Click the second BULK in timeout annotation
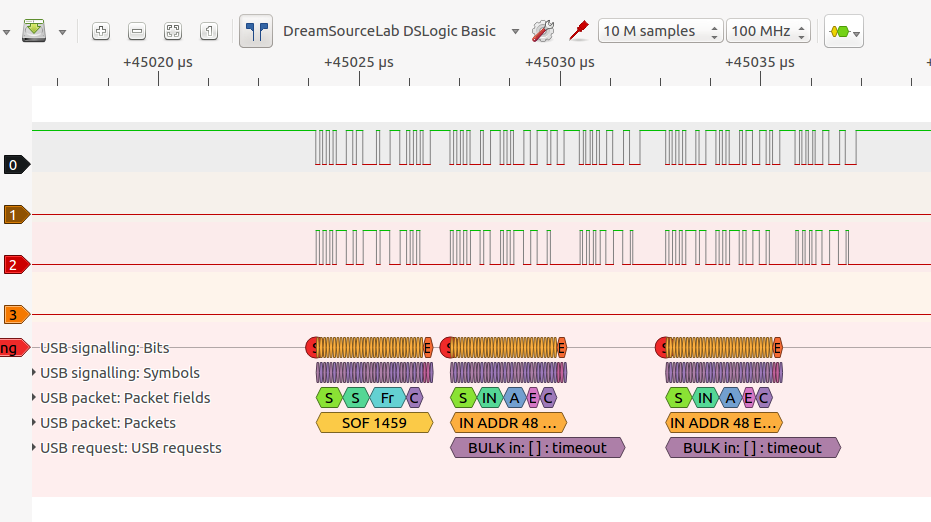This screenshot has width=931, height=522. click(x=753, y=448)
